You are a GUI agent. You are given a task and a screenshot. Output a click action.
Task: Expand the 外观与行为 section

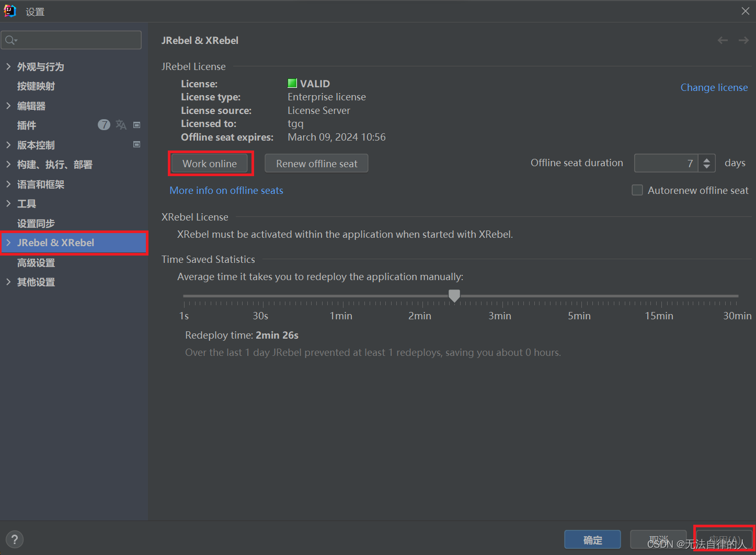click(8, 66)
